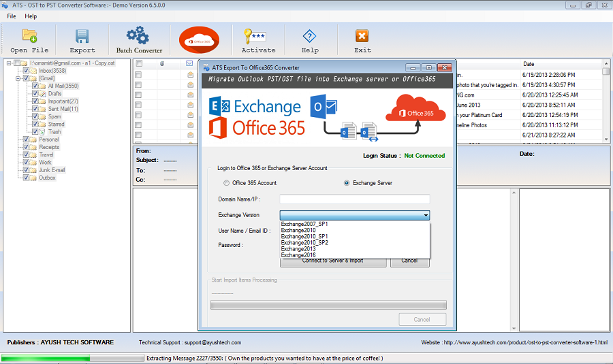Click the Sent Mail(11) folder icon
The image size is (613, 364).
[43, 109]
